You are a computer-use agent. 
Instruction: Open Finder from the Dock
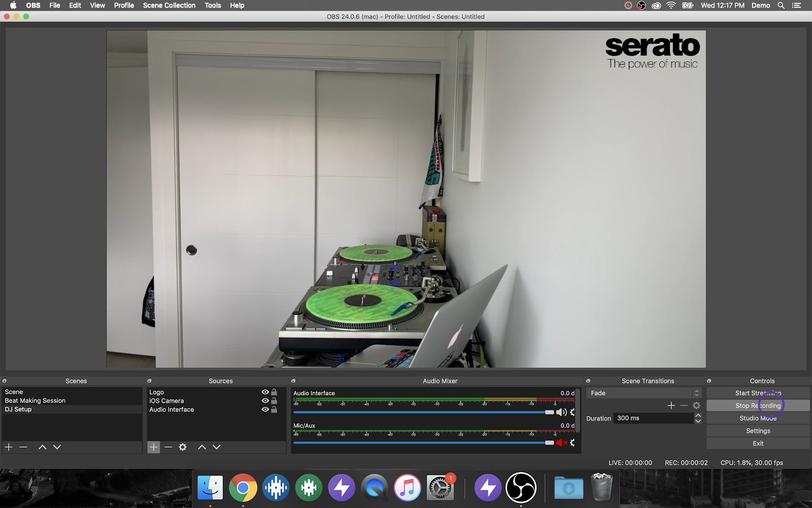point(210,488)
